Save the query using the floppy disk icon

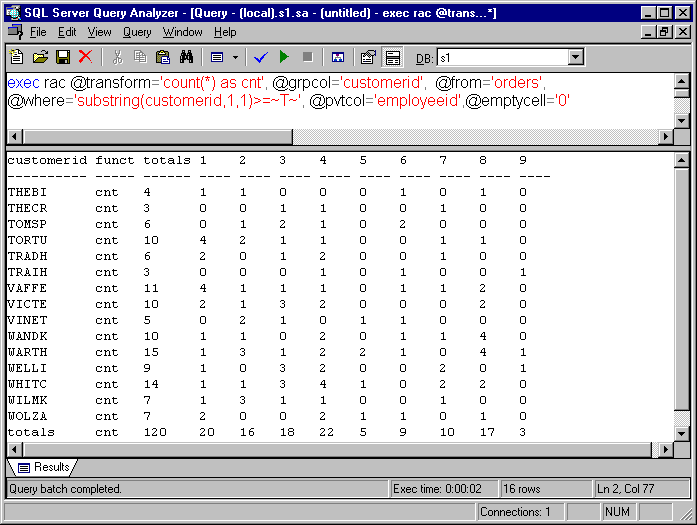62,57
